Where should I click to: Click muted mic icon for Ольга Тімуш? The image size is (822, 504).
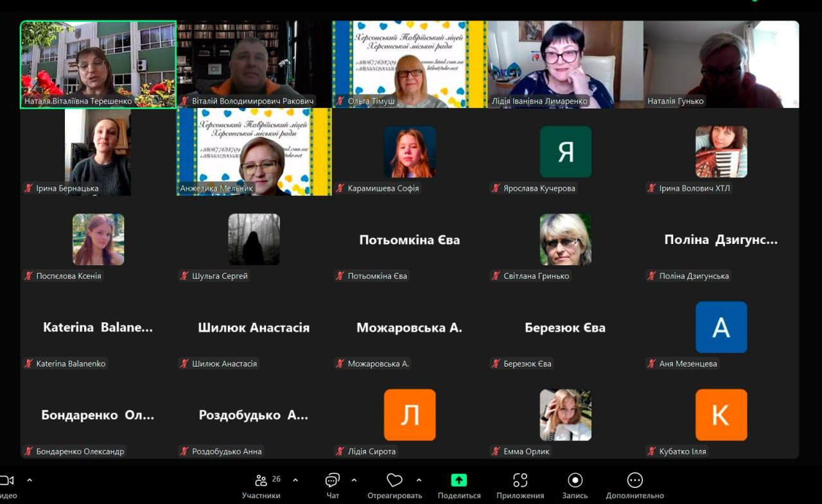340,101
